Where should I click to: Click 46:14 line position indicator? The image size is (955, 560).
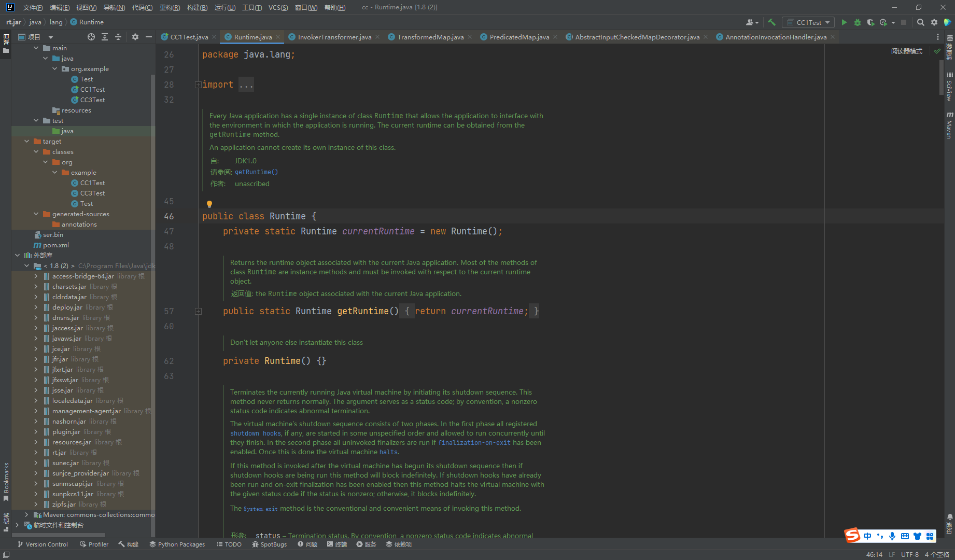pos(874,554)
